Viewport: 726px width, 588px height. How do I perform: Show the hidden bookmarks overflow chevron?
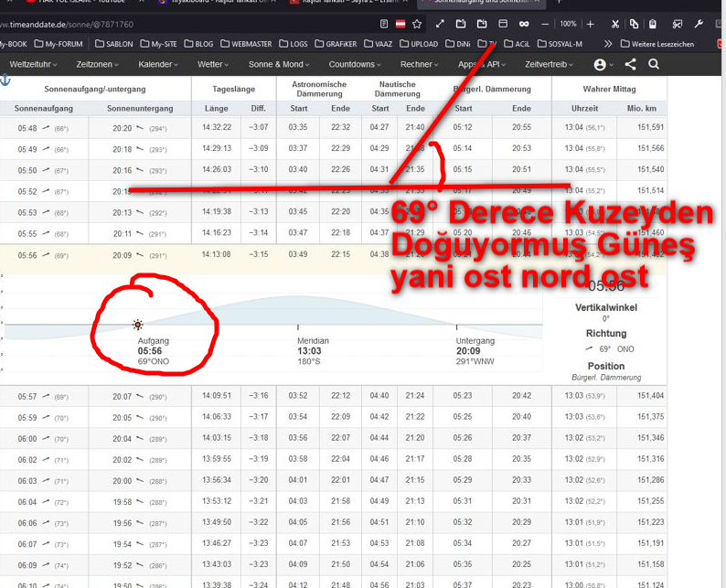608,43
